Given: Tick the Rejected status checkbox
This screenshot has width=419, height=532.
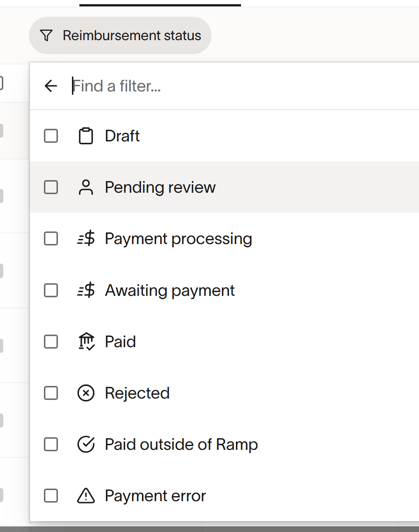Looking at the screenshot, I should [x=51, y=393].
